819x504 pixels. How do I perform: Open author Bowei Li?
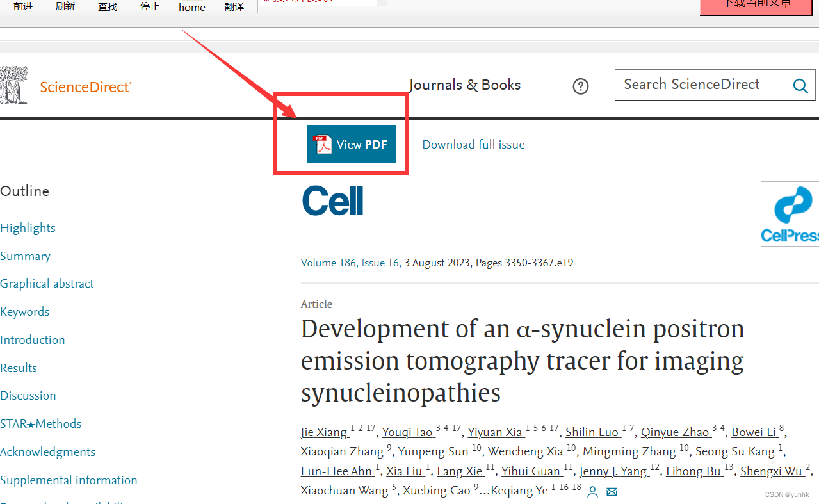point(754,432)
